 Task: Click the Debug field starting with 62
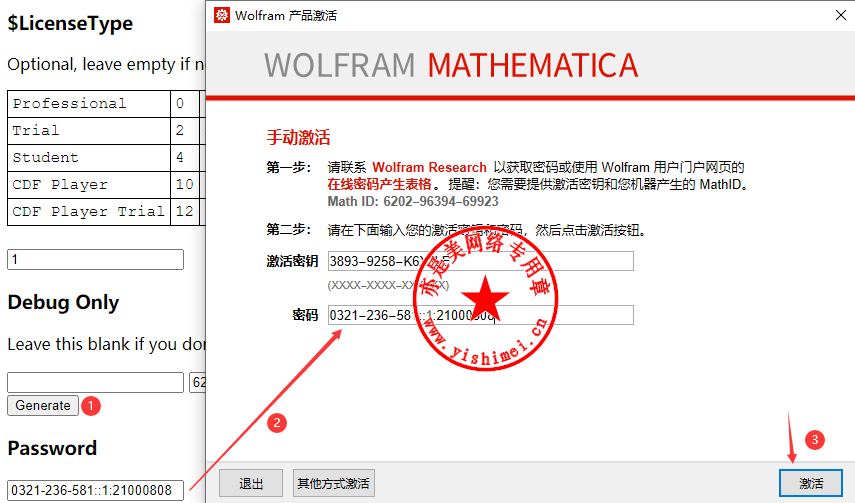pyautogui.click(x=197, y=382)
